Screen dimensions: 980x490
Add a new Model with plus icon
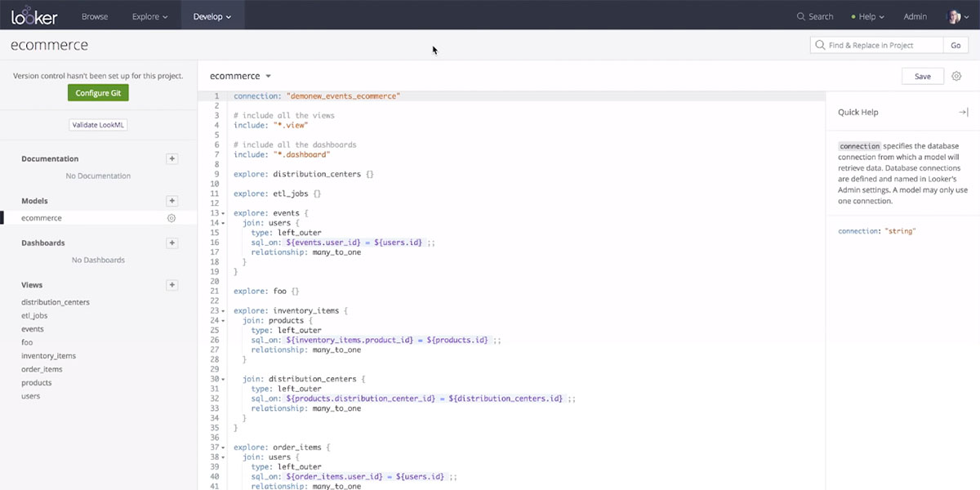tap(171, 201)
